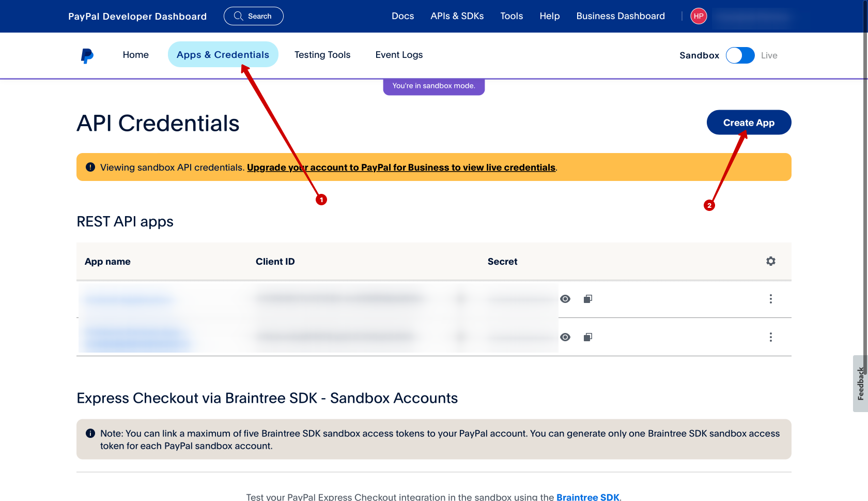Screen dimensions: 868x501
Task: Open the Help menu in header
Action: tap(550, 16)
